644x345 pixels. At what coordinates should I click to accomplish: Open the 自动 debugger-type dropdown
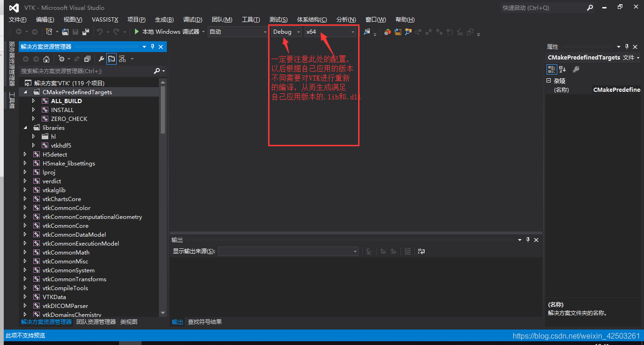(238, 32)
